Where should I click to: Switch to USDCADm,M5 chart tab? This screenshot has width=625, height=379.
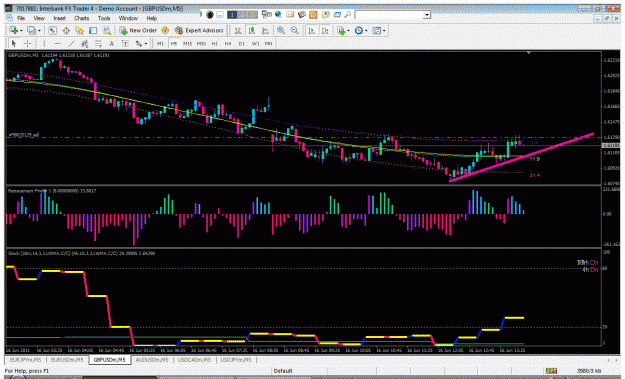pyautogui.click(x=194, y=359)
